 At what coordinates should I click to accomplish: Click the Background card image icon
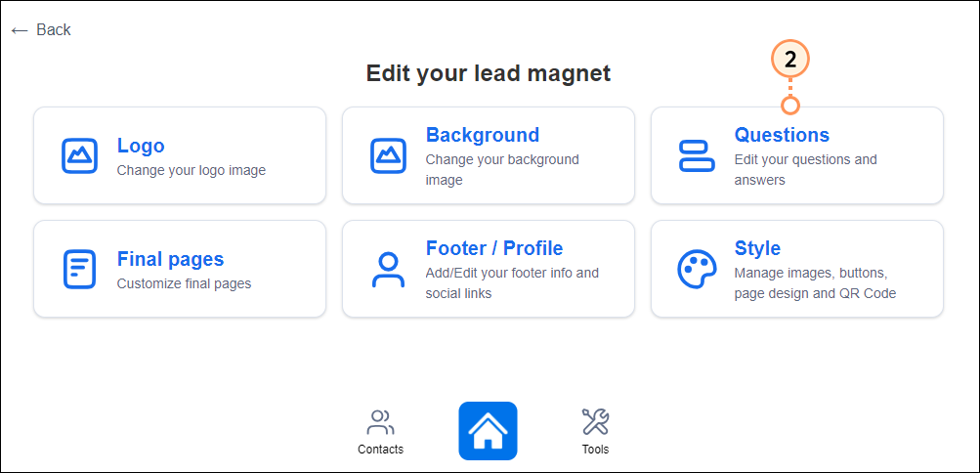click(x=388, y=155)
